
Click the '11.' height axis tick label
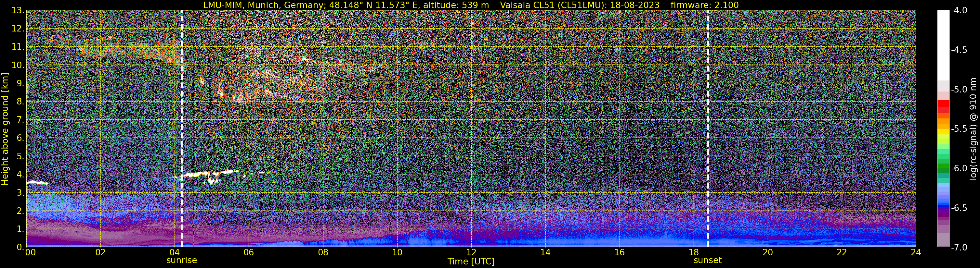(x=18, y=47)
